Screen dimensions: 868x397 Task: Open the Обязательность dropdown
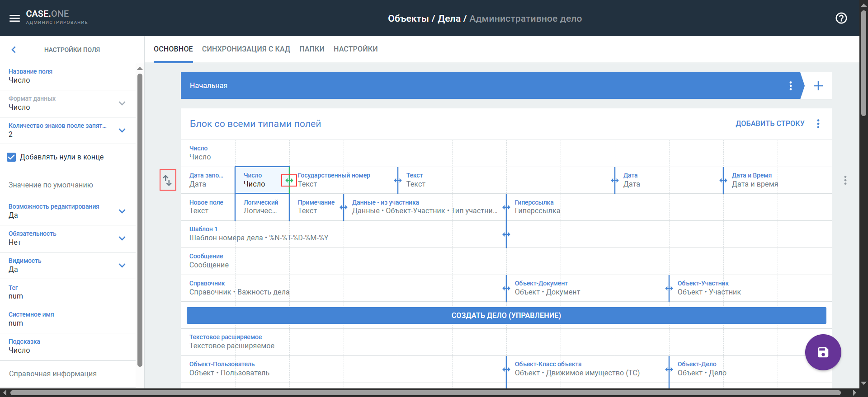tap(122, 238)
